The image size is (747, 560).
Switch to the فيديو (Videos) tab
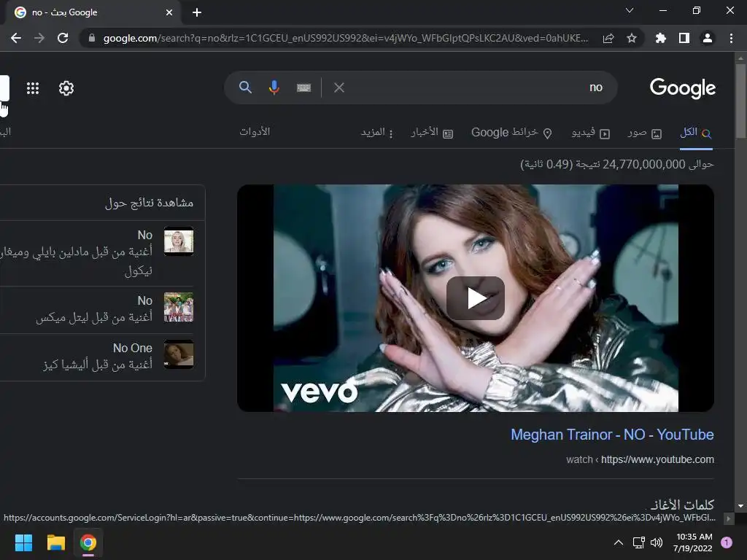[591, 133]
